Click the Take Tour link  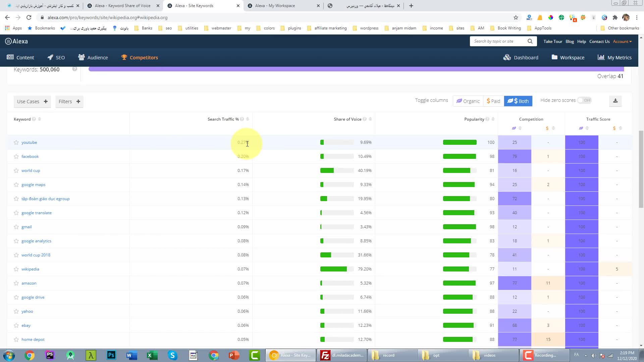pos(552,42)
